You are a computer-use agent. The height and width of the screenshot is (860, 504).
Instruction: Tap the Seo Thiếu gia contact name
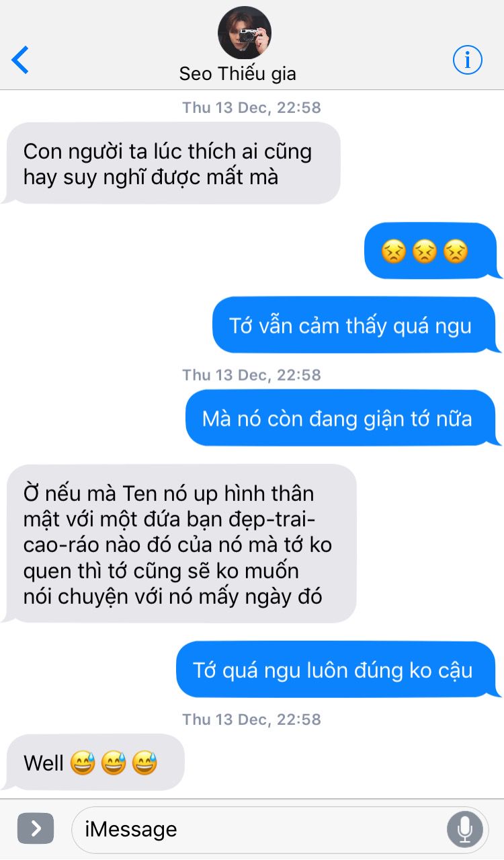238,74
